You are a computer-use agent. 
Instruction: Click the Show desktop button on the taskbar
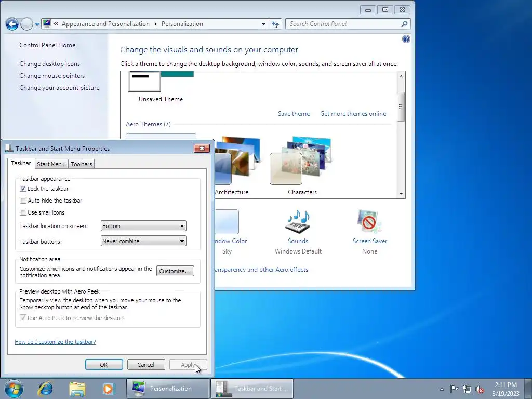click(x=528, y=389)
